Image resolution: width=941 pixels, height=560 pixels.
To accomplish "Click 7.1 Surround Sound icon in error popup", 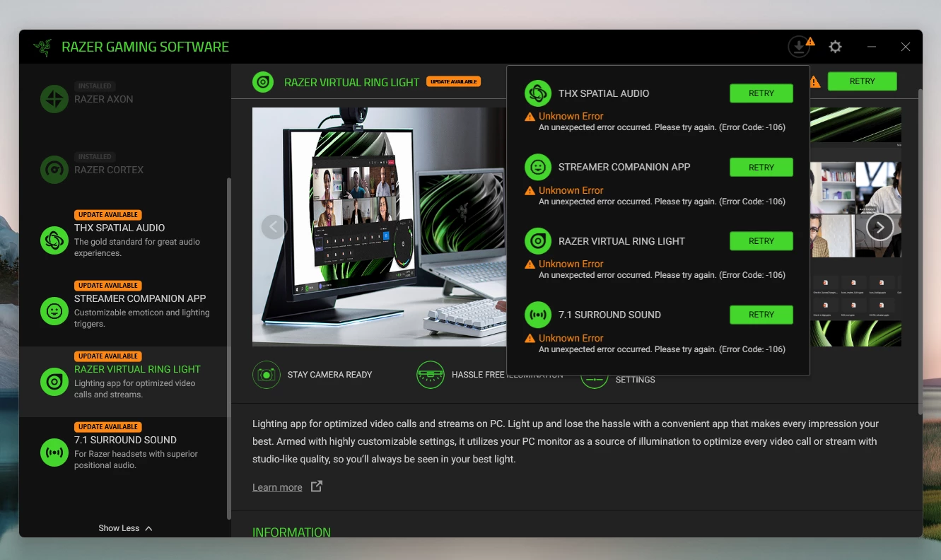I will [x=538, y=315].
